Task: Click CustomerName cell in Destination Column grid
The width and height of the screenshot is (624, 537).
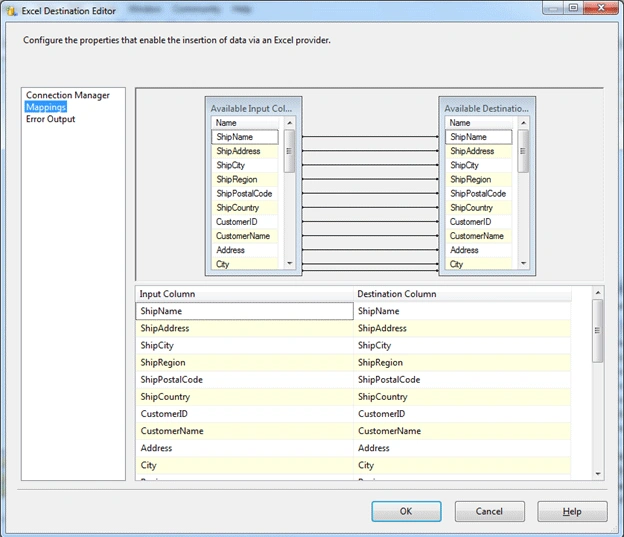Action: point(462,431)
